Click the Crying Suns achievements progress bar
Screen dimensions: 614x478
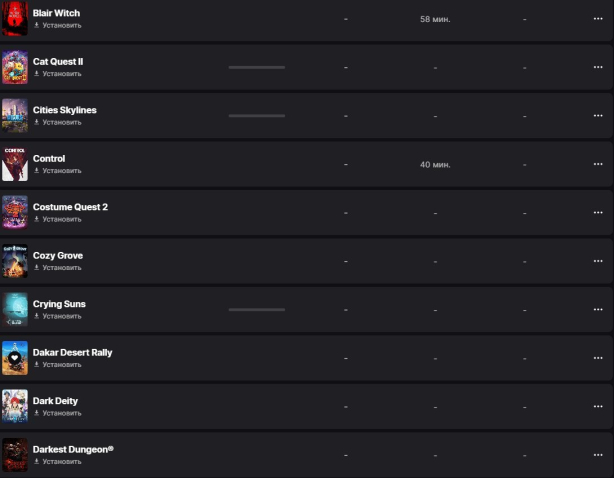coord(257,310)
